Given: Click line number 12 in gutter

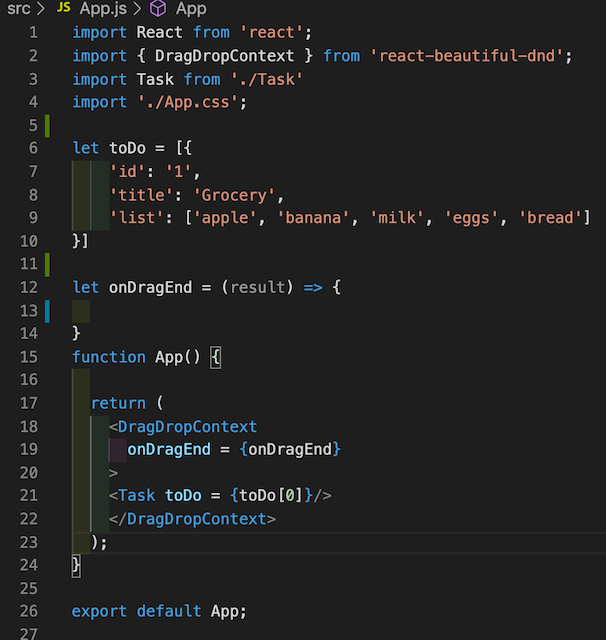Looking at the screenshot, I should [29, 287].
